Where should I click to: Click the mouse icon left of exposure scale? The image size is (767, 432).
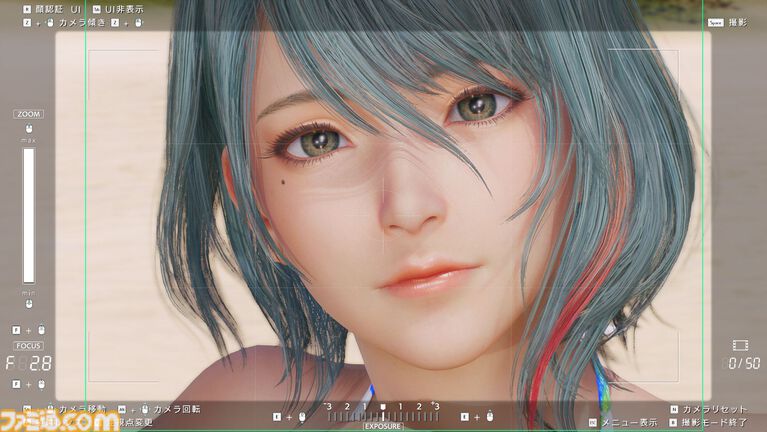(x=302, y=417)
